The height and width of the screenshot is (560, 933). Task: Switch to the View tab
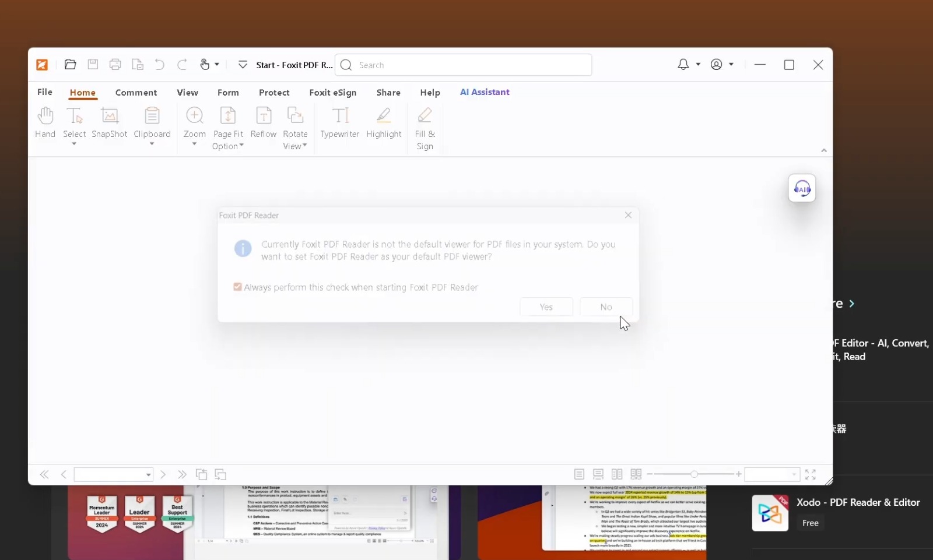pos(187,93)
